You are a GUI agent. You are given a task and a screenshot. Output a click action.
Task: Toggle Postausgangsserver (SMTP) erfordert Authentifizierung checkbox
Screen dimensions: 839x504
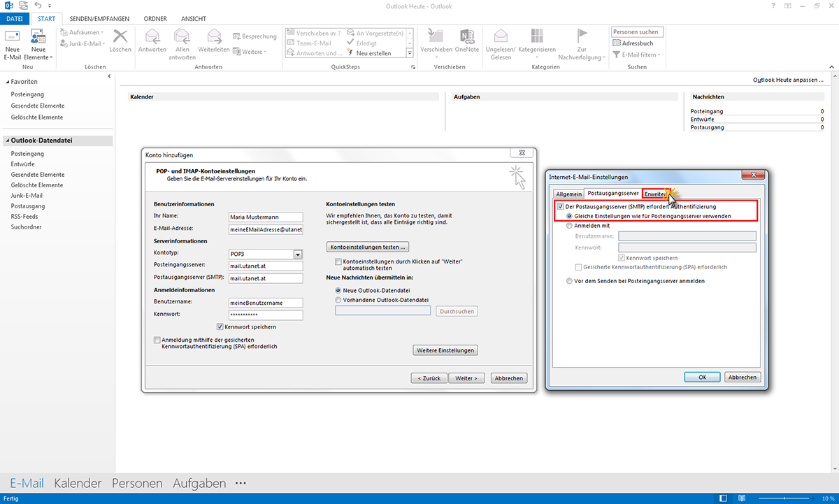(561, 207)
